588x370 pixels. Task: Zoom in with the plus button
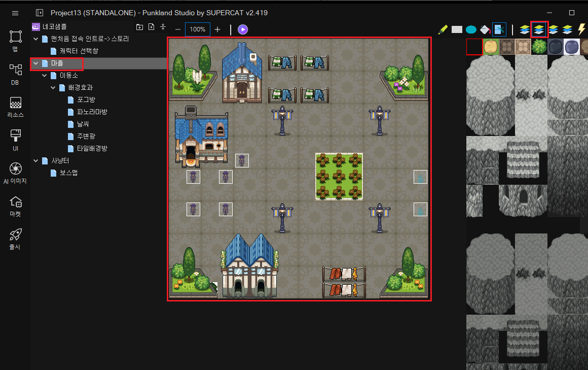[x=217, y=29]
